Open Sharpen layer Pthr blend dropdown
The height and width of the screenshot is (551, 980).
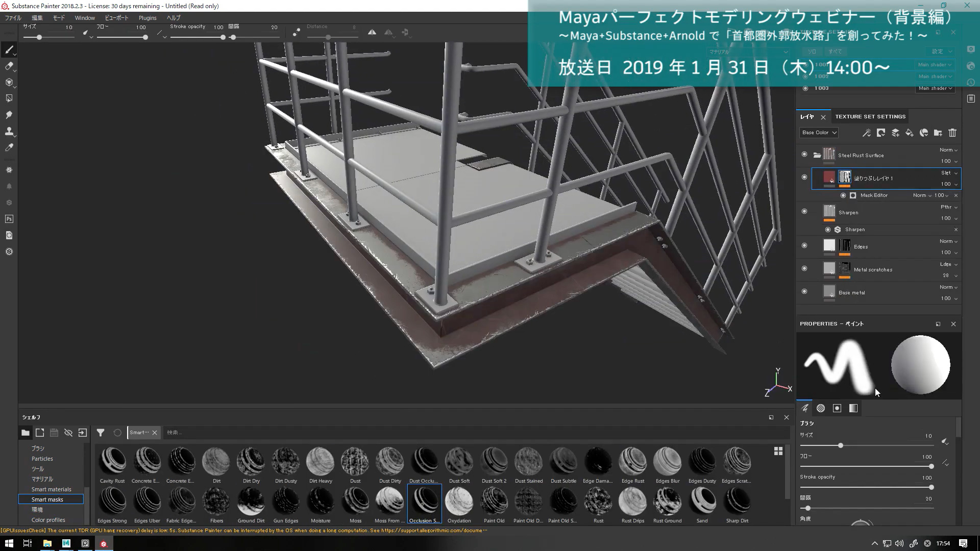click(948, 207)
